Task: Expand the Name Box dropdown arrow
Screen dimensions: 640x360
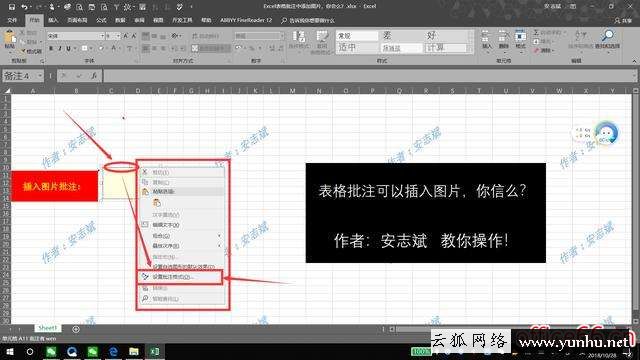Action: tap(40, 76)
